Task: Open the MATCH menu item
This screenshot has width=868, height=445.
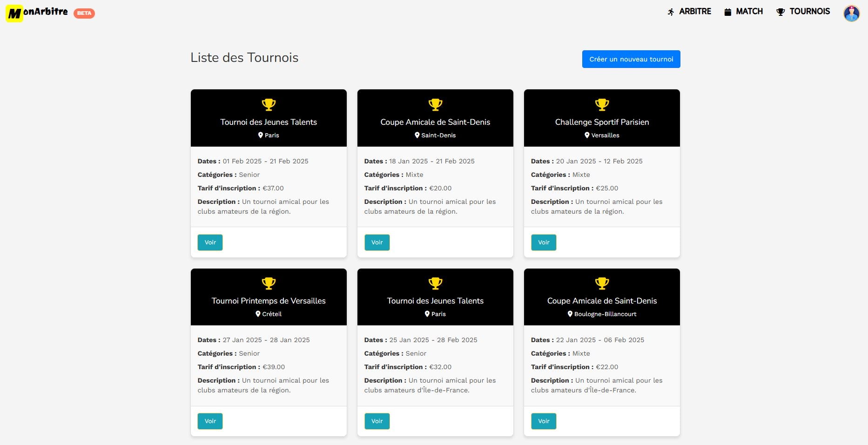Action: (x=744, y=12)
